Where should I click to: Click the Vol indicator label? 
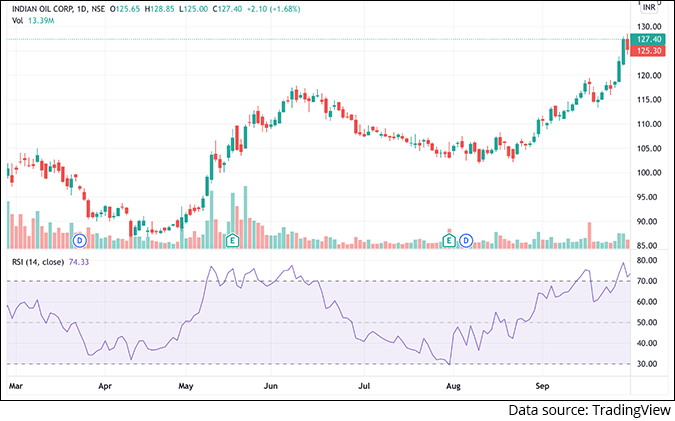tap(17, 20)
